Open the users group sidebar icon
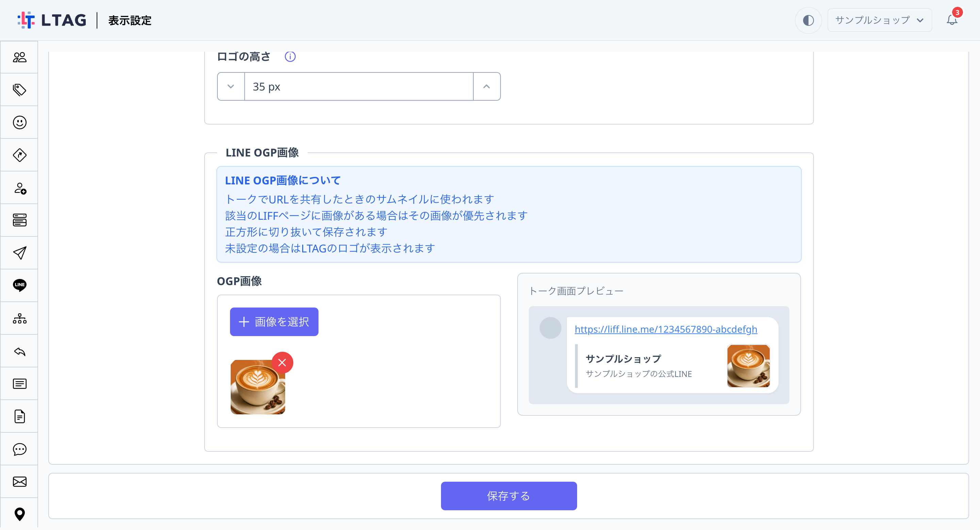The height and width of the screenshot is (530, 980). click(19, 57)
